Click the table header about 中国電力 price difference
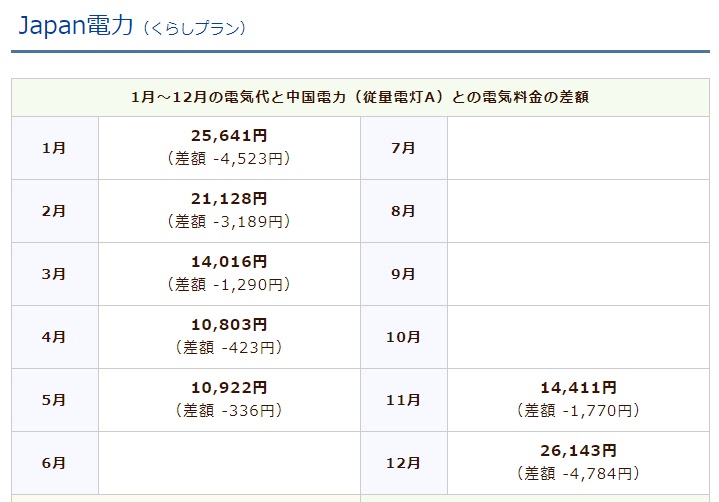719x502 pixels. (x=360, y=97)
